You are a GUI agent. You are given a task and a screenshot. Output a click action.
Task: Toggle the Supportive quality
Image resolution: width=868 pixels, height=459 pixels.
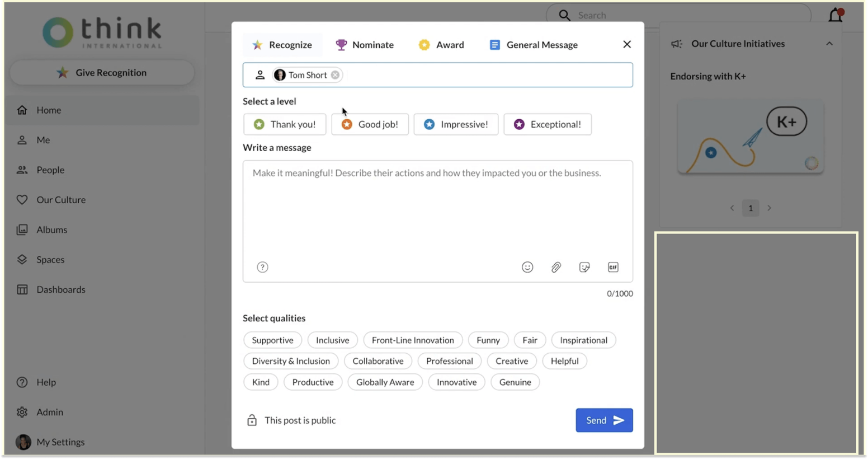[272, 340]
